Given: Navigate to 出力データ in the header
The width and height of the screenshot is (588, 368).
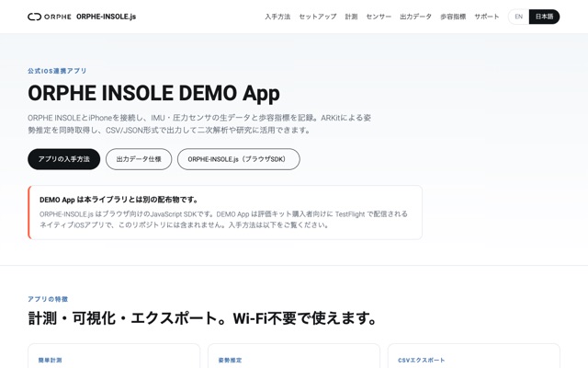Looking at the screenshot, I should pos(415,17).
